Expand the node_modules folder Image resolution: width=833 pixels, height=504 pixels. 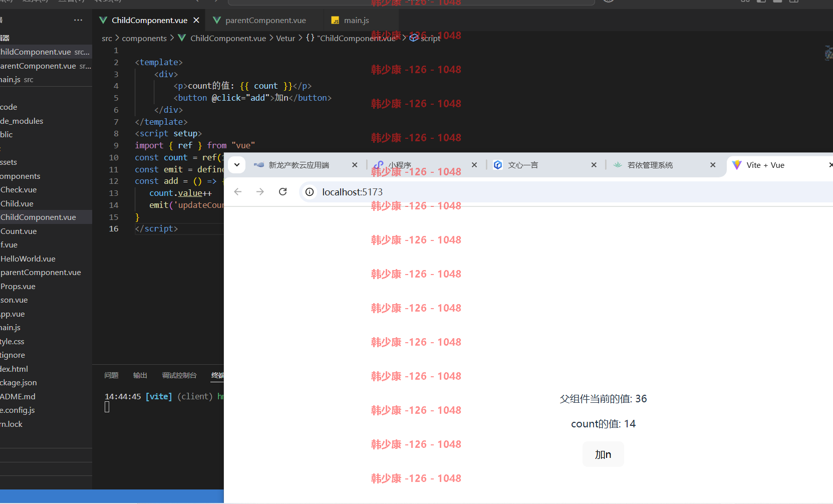pyautogui.click(x=46, y=121)
